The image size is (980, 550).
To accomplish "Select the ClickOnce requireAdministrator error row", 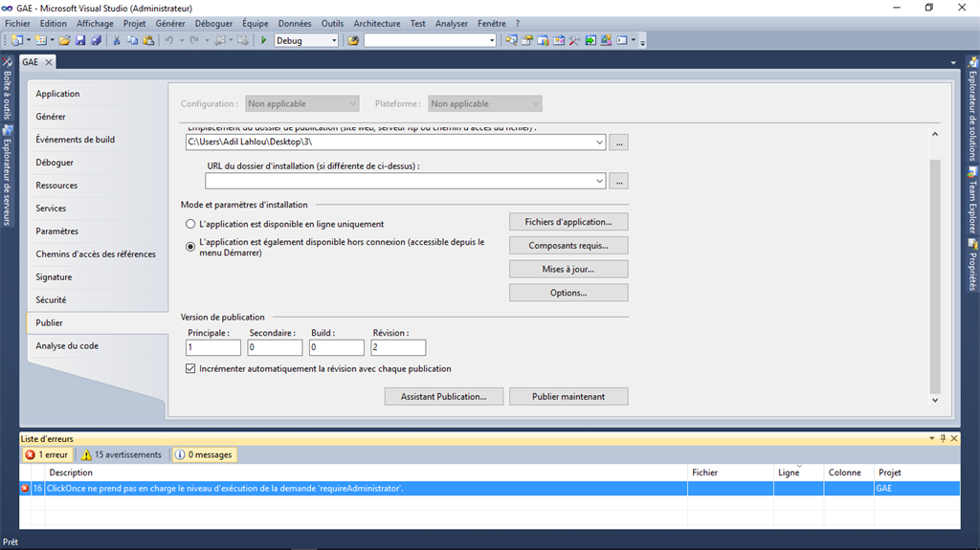I will (490, 488).
